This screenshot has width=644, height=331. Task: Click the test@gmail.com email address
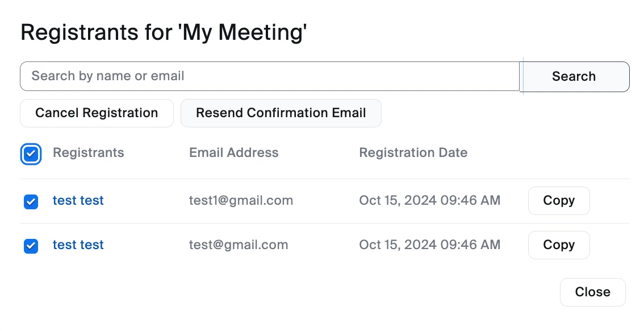click(x=239, y=245)
